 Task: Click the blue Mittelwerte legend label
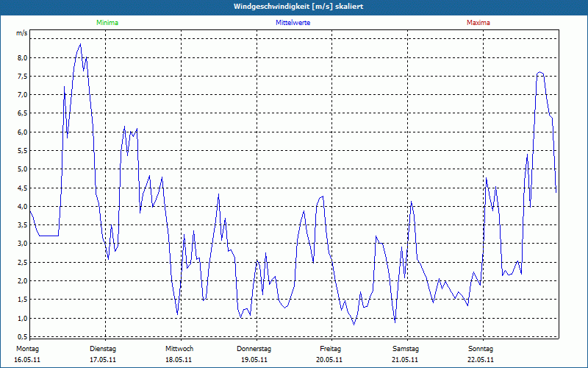point(293,23)
